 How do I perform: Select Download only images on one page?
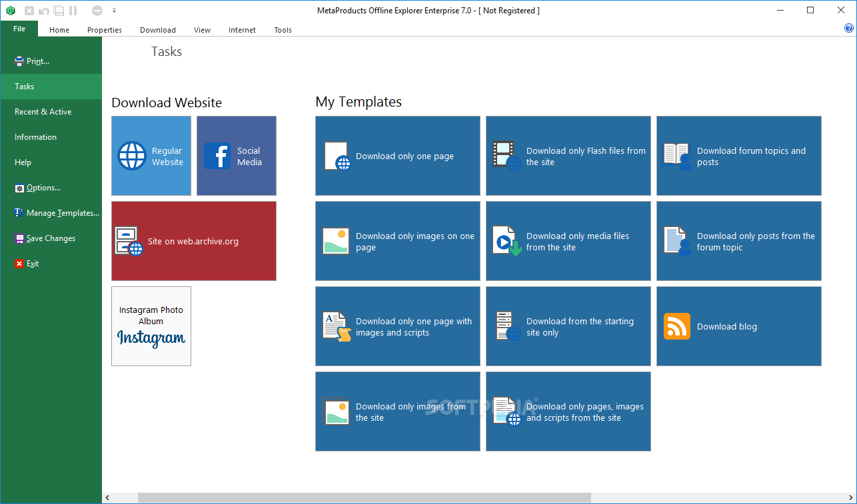point(398,241)
